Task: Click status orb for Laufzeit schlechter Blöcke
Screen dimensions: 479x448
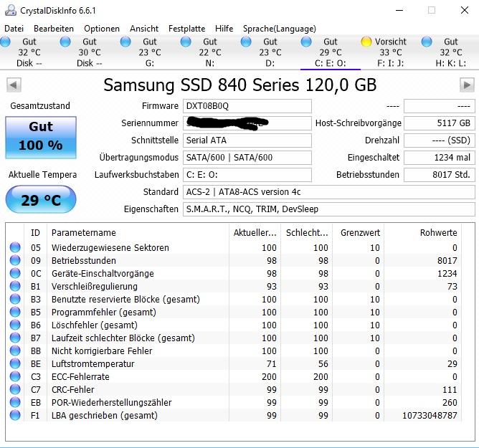Action: tap(15, 338)
